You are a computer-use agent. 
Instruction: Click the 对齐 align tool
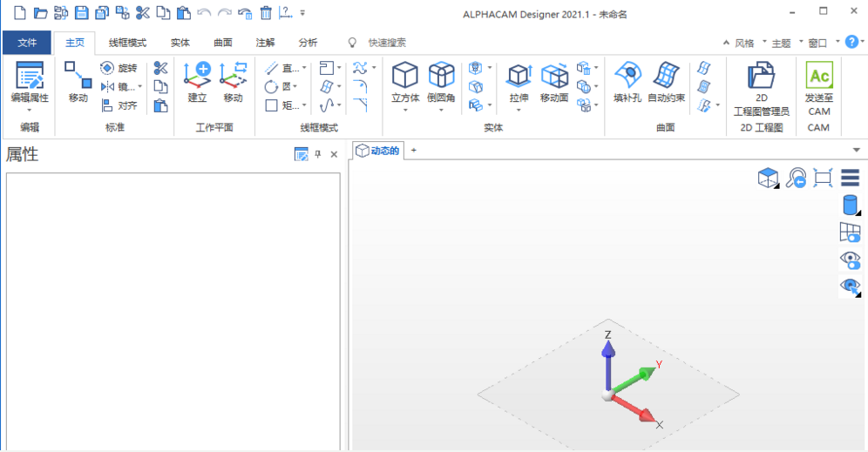click(x=119, y=105)
